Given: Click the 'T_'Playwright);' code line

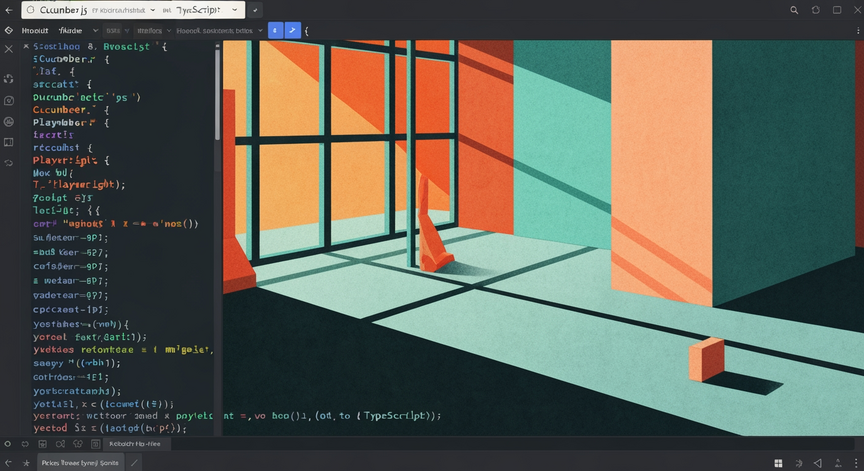Looking at the screenshot, I should 79,185.
